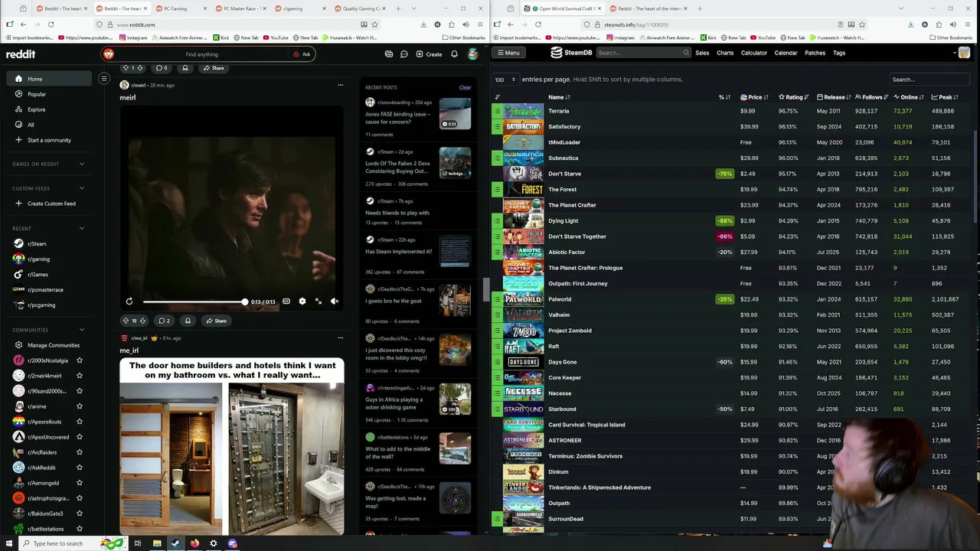Open SteamDB Sales menu item
This screenshot has height=551, width=980.
702,53
